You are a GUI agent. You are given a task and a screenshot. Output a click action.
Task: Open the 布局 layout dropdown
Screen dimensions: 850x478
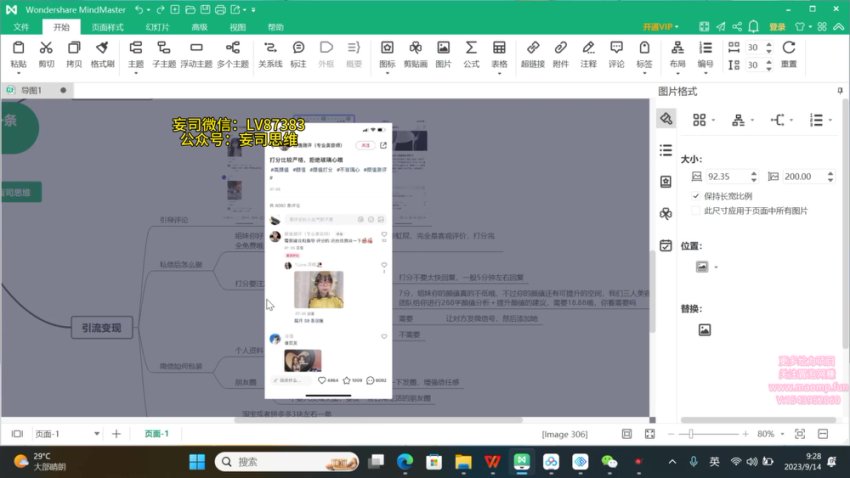(677, 54)
